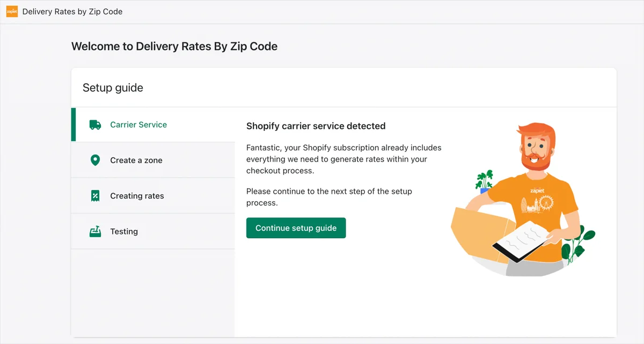Image resolution: width=644 pixels, height=344 pixels.
Task: Open the Create a zone step
Action: pos(153,160)
